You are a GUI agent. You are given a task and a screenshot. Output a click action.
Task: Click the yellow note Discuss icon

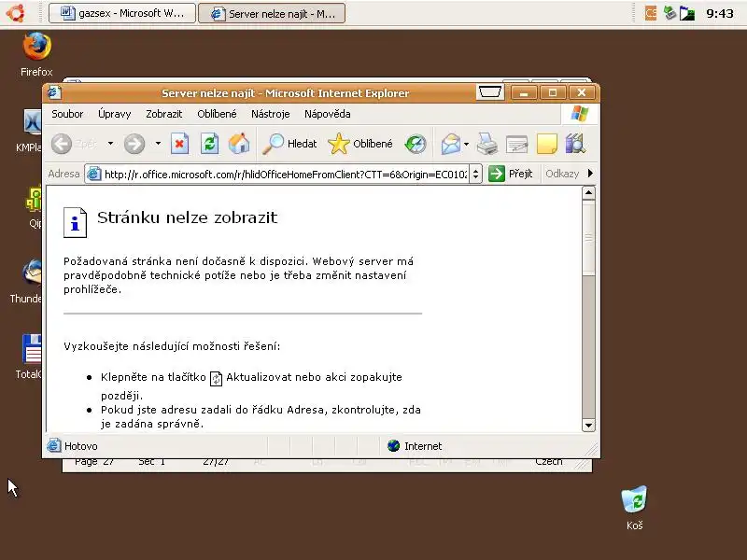(547, 144)
